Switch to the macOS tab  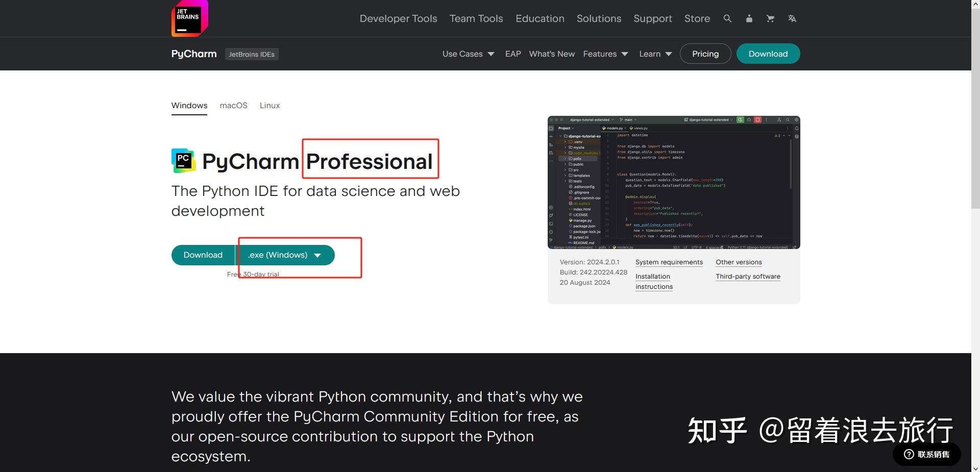[233, 106]
